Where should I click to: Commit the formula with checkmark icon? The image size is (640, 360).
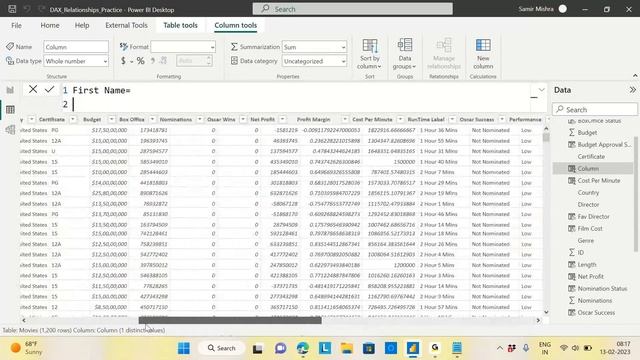pyautogui.click(x=49, y=89)
